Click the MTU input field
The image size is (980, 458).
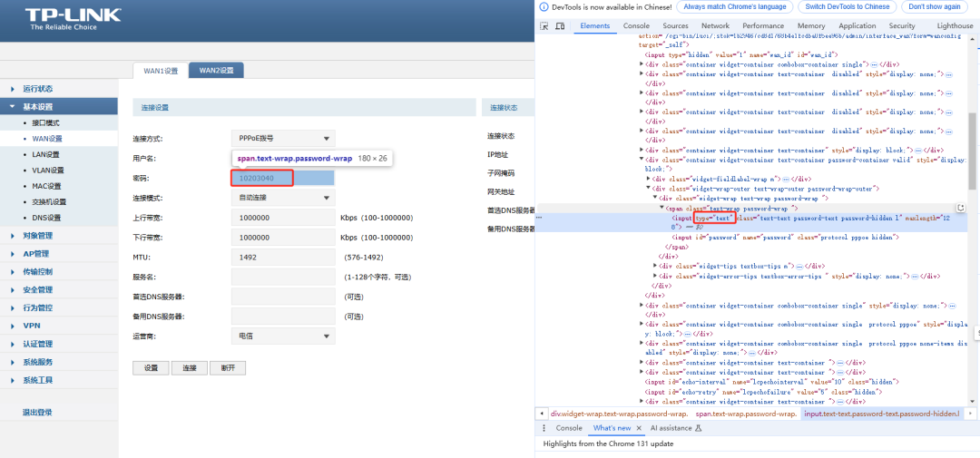coord(282,257)
